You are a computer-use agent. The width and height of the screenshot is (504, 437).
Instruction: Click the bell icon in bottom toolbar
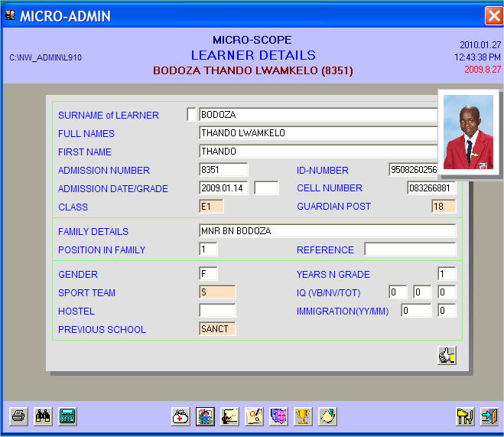pos(327,416)
